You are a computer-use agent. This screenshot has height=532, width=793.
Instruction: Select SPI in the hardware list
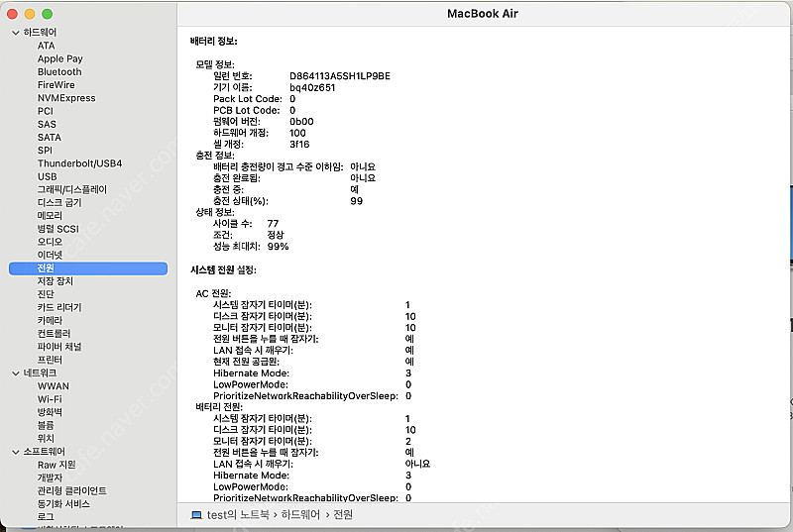45,151
